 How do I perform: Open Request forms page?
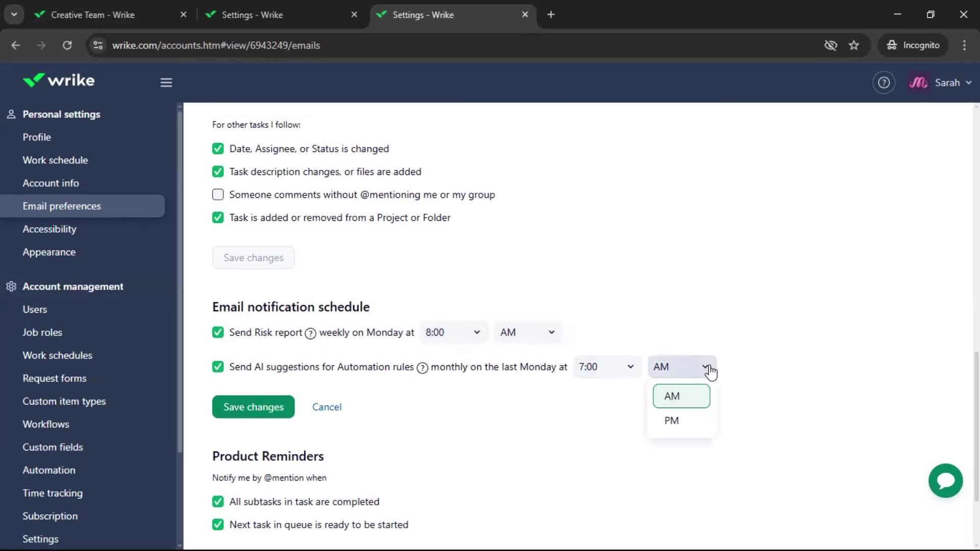coord(55,378)
